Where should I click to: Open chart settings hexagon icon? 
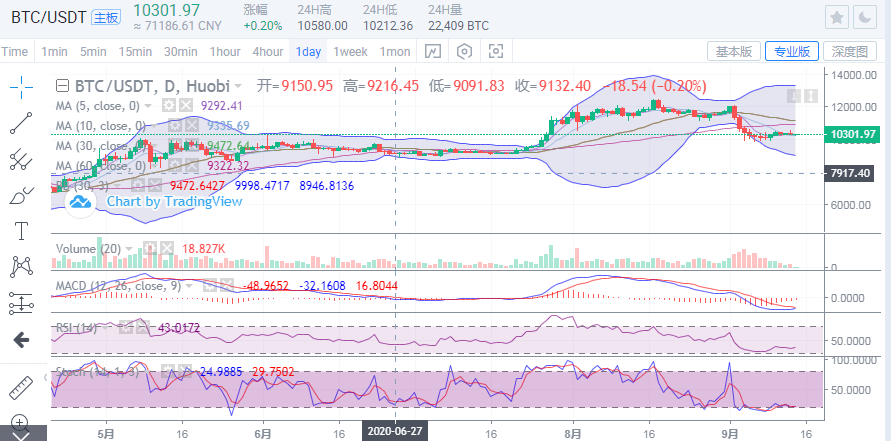465,52
